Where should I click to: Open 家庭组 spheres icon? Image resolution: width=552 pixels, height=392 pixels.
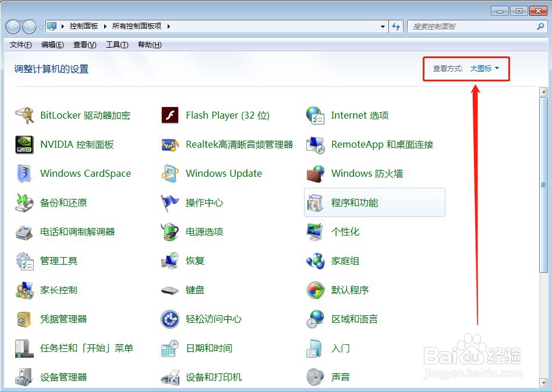tap(315, 261)
